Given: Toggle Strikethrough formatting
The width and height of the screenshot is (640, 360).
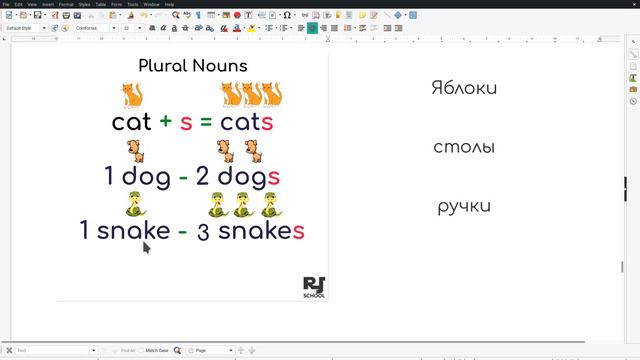Looking at the screenshot, I should pyautogui.click(x=185, y=28).
